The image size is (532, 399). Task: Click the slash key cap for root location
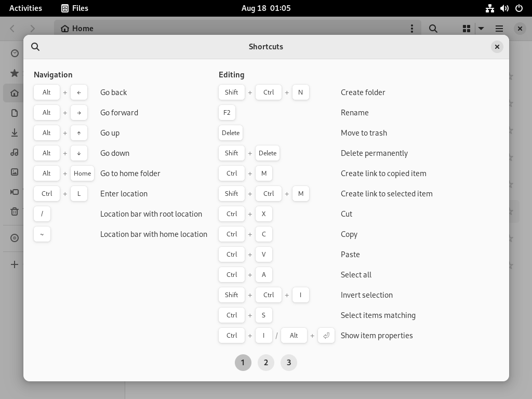[x=42, y=214]
